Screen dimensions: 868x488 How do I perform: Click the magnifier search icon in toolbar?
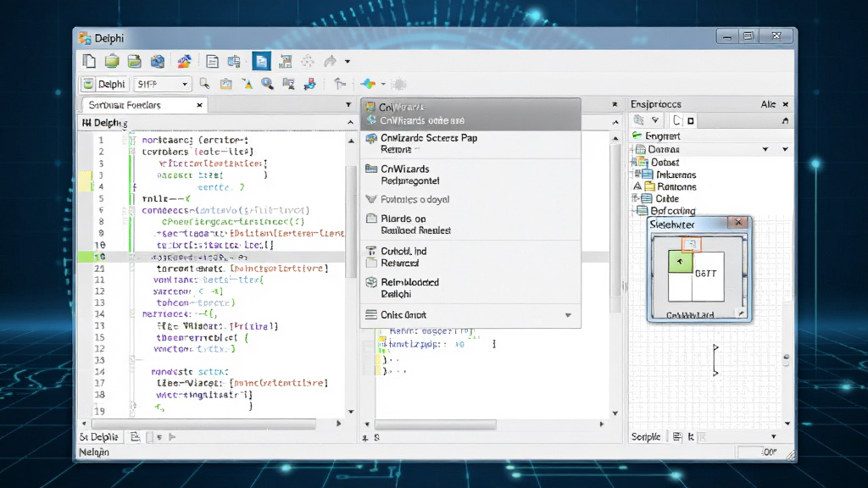[204, 84]
